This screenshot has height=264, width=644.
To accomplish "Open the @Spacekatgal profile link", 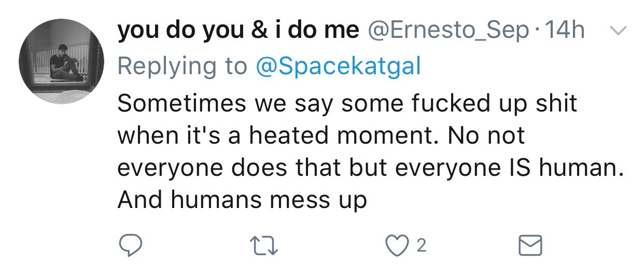I will point(339,66).
